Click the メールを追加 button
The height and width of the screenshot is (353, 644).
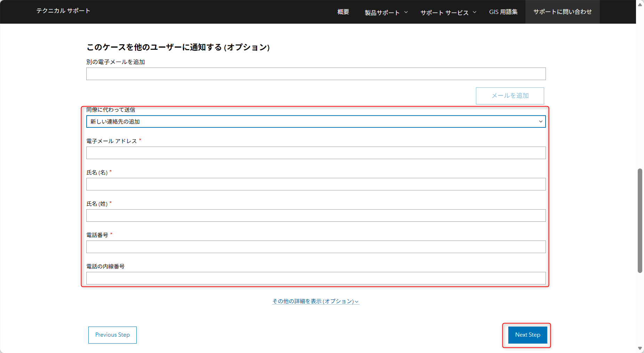click(510, 96)
